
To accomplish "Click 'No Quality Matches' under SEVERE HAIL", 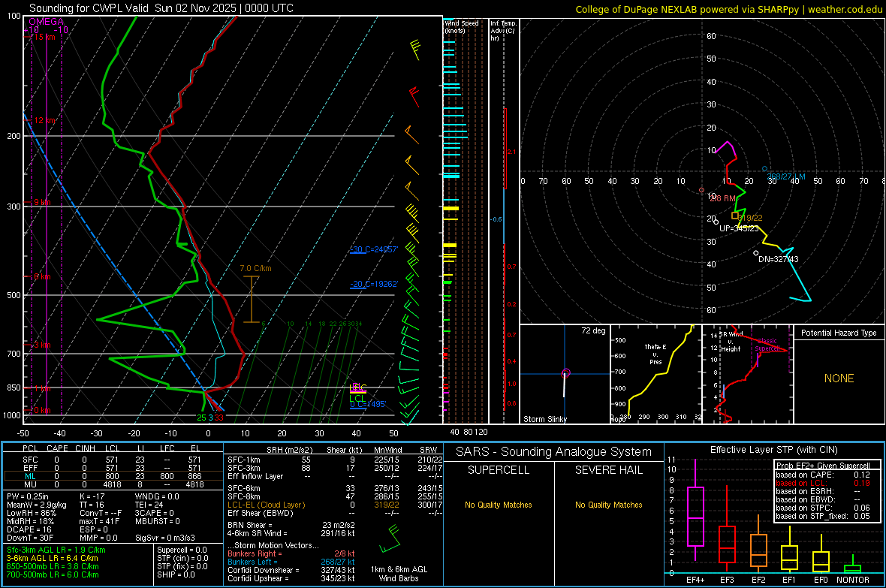I will tap(608, 505).
